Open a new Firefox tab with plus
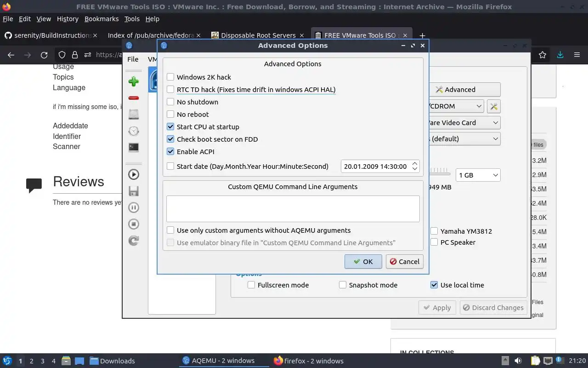The width and height of the screenshot is (588, 368). coord(422,35)
